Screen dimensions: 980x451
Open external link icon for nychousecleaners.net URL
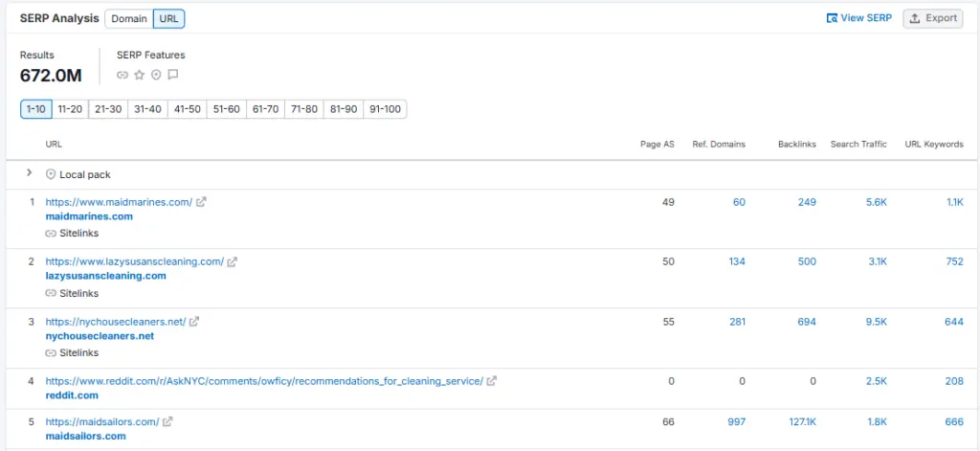point(194,322)
